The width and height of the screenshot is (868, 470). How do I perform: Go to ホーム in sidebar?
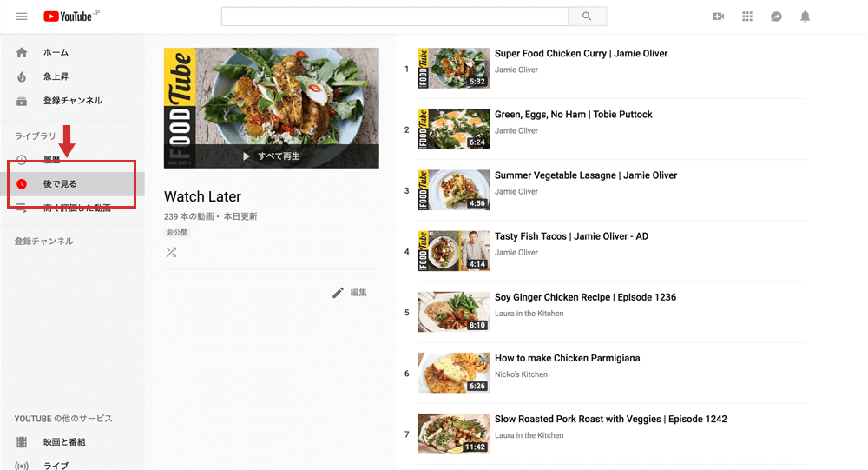tap(56, 53)
